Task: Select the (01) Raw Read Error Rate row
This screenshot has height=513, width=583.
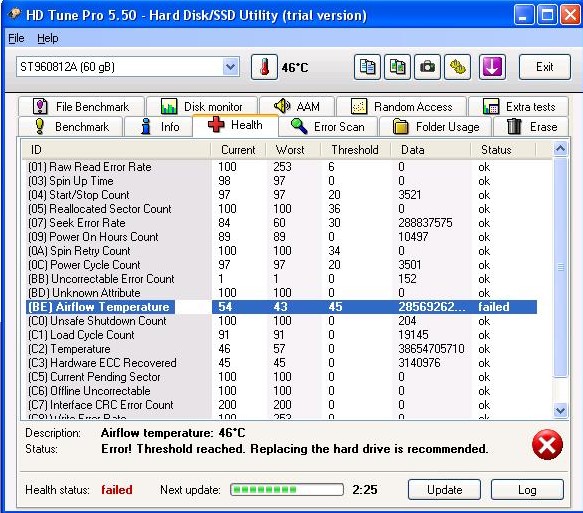Action: pyautogui.click(x=281, y=167)
